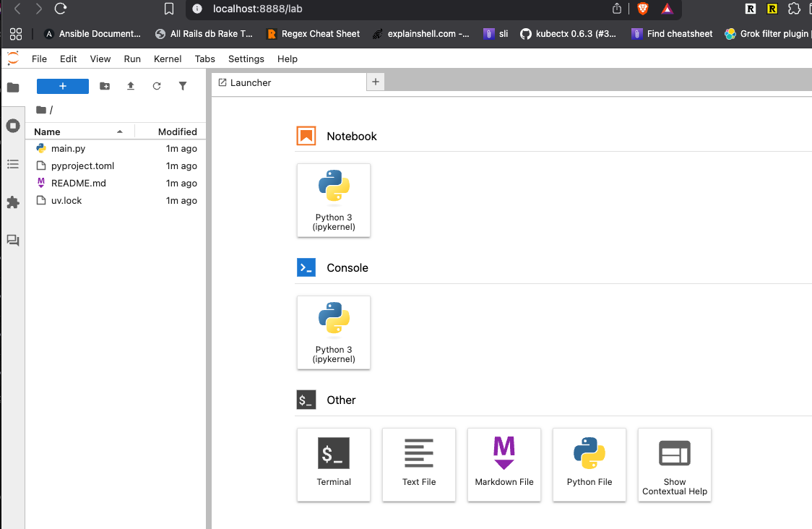
Task: Create a new folder in the file browser
Action: pyautogui.click(x=105, y=85)
